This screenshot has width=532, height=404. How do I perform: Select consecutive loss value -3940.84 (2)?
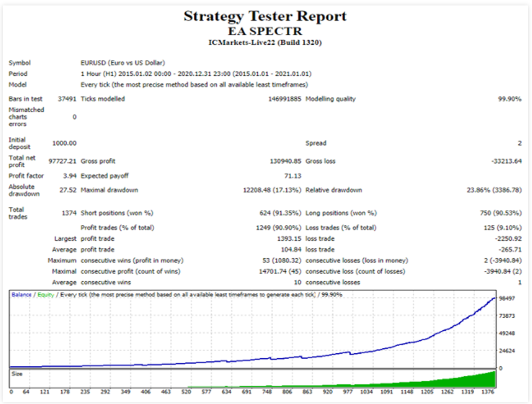pos(503,271)
